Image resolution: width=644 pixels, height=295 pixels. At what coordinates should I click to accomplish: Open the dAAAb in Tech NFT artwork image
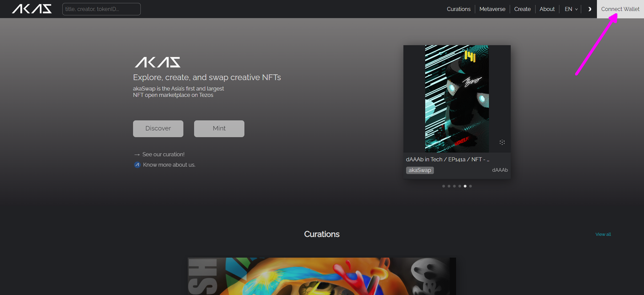[457, 98]
